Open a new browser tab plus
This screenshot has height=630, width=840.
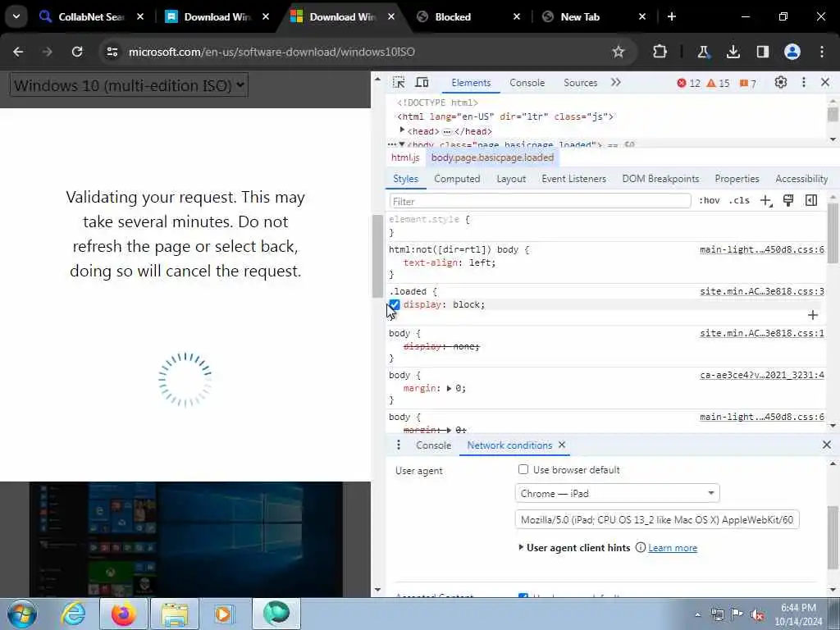click(x=672, y=16)
